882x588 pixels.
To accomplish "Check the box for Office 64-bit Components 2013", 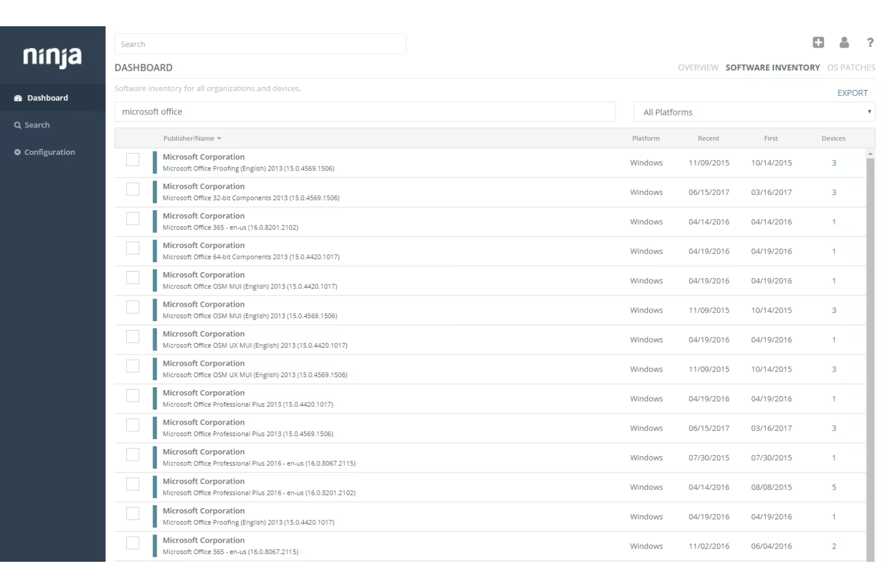I will click(x=133, y=248).
